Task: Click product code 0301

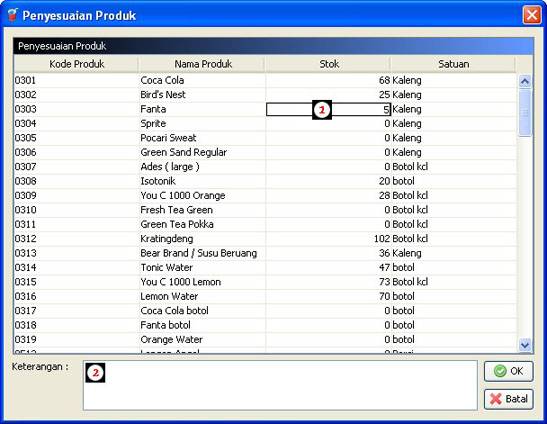Action: (25, 80)
